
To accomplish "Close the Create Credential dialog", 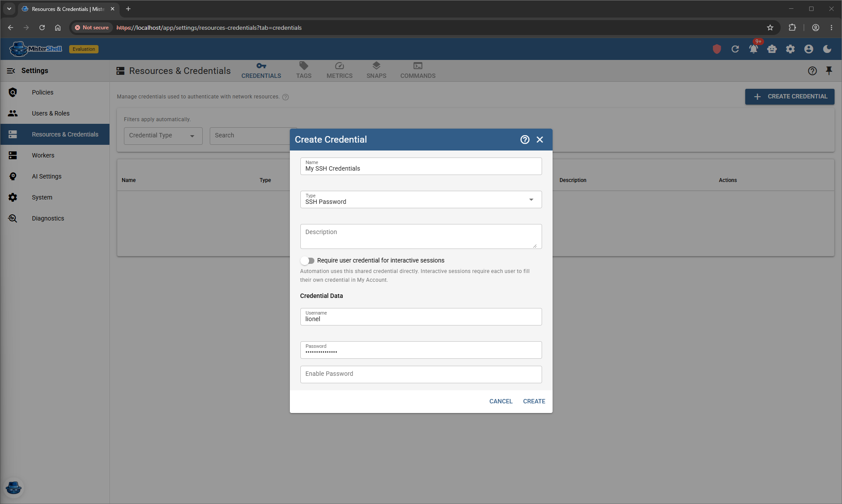I will coord(540,140).
